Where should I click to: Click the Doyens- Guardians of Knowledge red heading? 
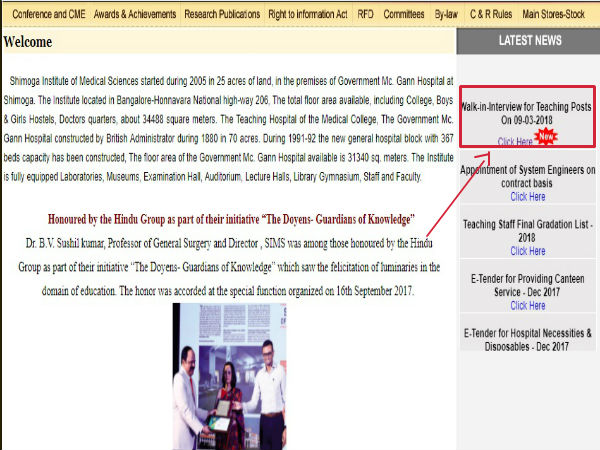tap(231, 219)
